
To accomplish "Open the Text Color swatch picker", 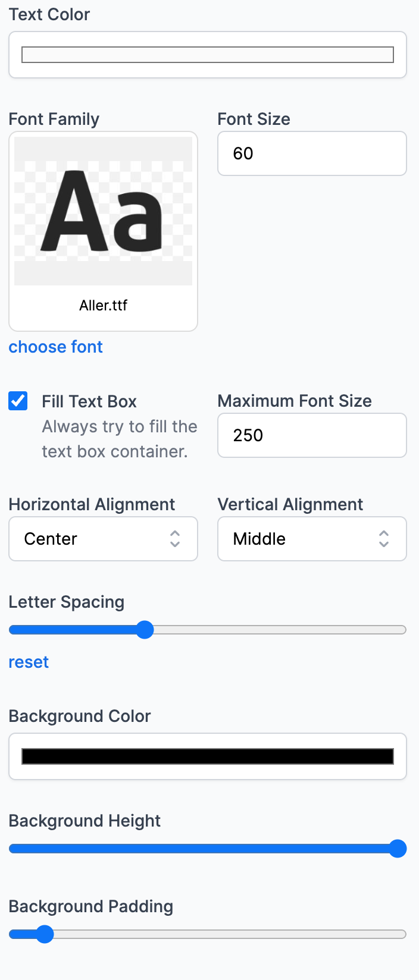I will pyautogui.click(x=208, y=55).
